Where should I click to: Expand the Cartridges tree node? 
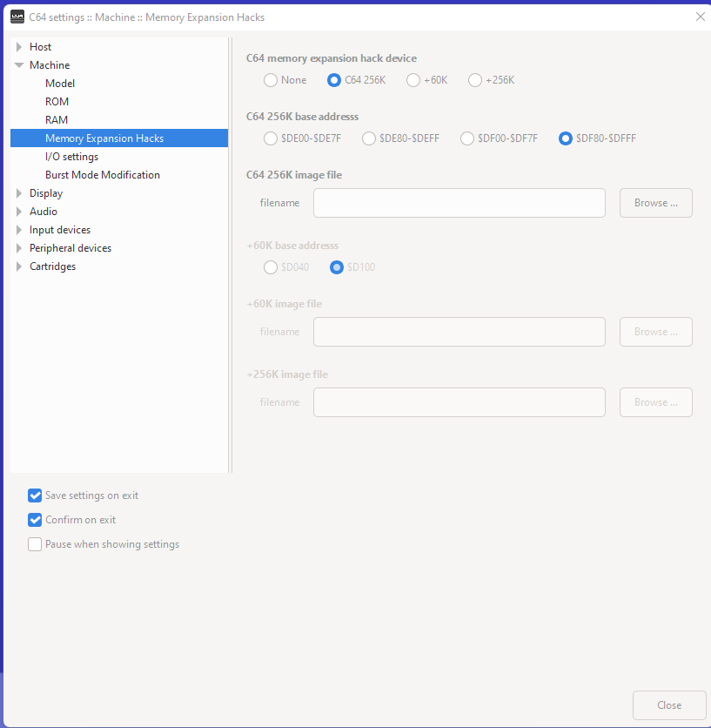coord(19,266)
